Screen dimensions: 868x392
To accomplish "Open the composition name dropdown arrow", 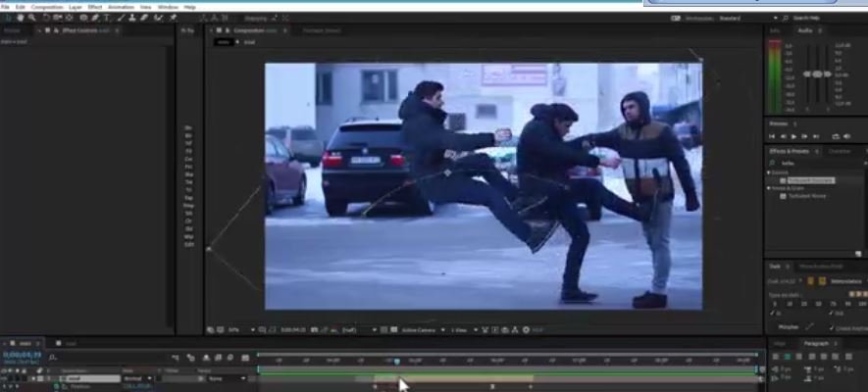I will [237, 42].
